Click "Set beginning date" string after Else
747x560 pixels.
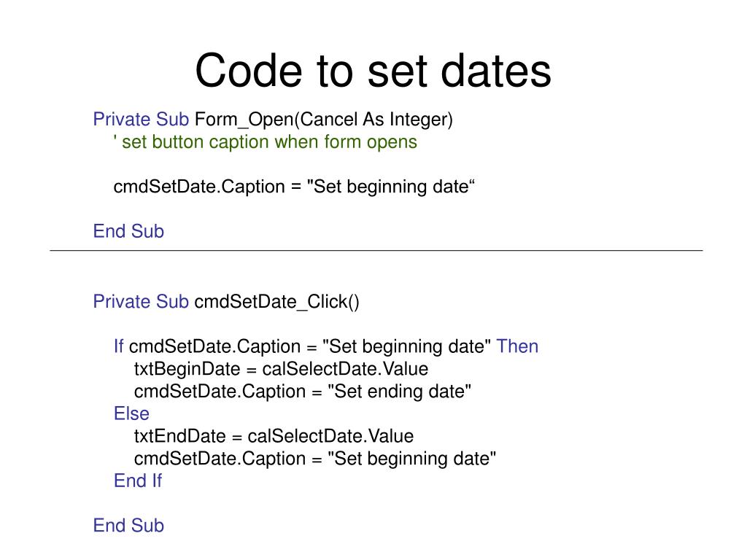coord(411,459)
